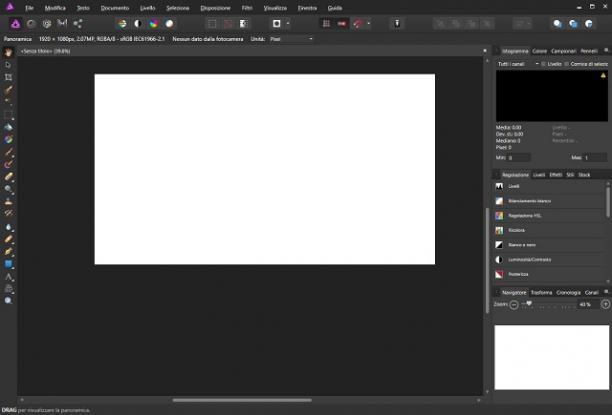
Task: Switch to the Photo Persona icon
Action: click(15, 24)
